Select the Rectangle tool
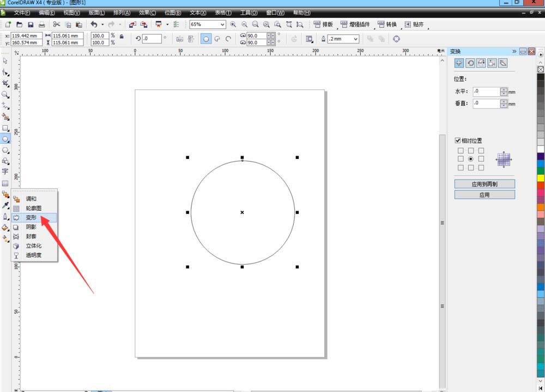 (5, 128)
